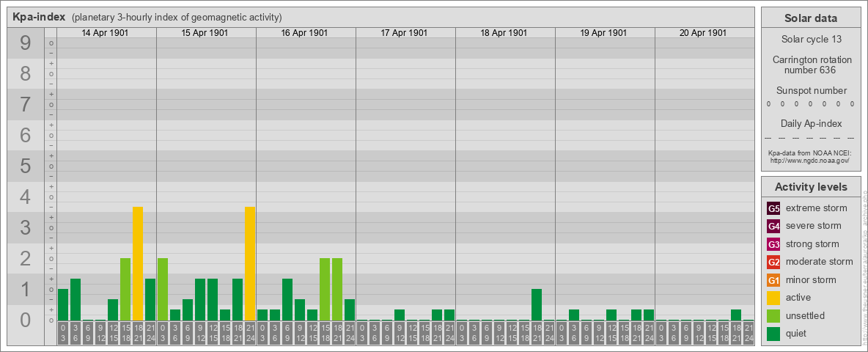The width and height of the screenshot is (868, 352).
Task: Click the minor storm legend label
Action: 811,279
